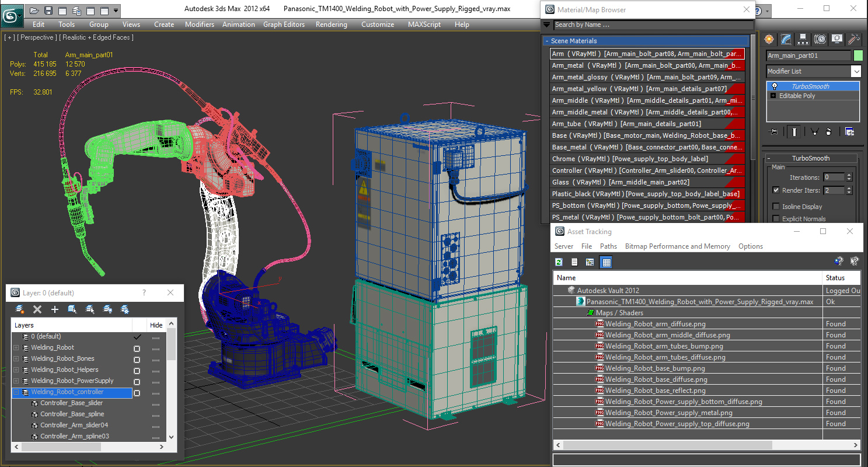Open the Create command panel tab
This screenshot has width=868, height=467.
[769, 39]
